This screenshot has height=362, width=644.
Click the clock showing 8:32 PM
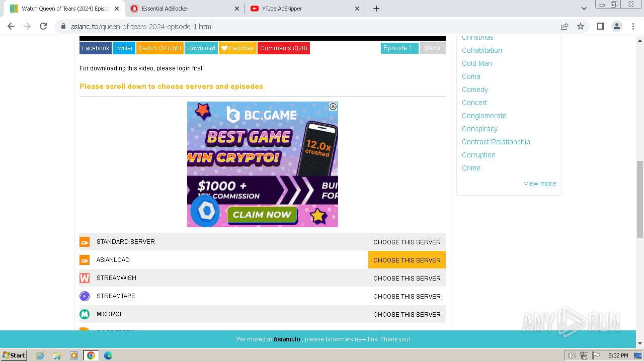[x=618, y=355]
